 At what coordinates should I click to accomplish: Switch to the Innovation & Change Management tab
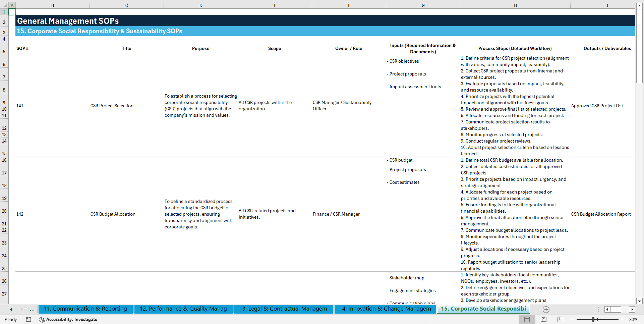[x=385, y=309]
